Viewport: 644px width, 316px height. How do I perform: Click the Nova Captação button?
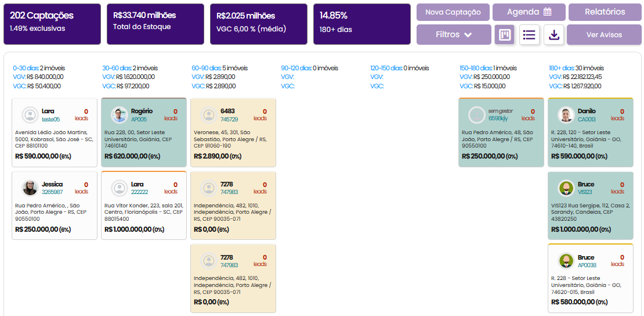point(453,12)
